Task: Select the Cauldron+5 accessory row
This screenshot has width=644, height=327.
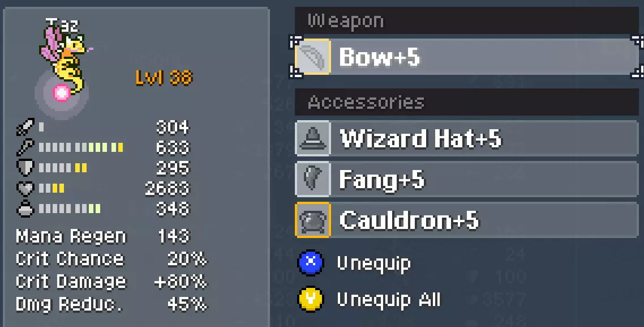Action: point(466,220)
